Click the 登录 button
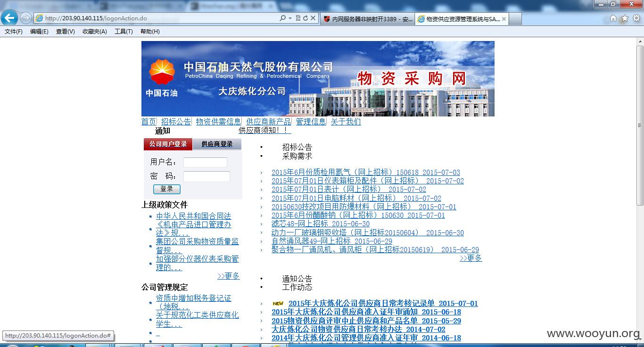The width and height of the screenshot is (644, 347). [x=166, y=189]
